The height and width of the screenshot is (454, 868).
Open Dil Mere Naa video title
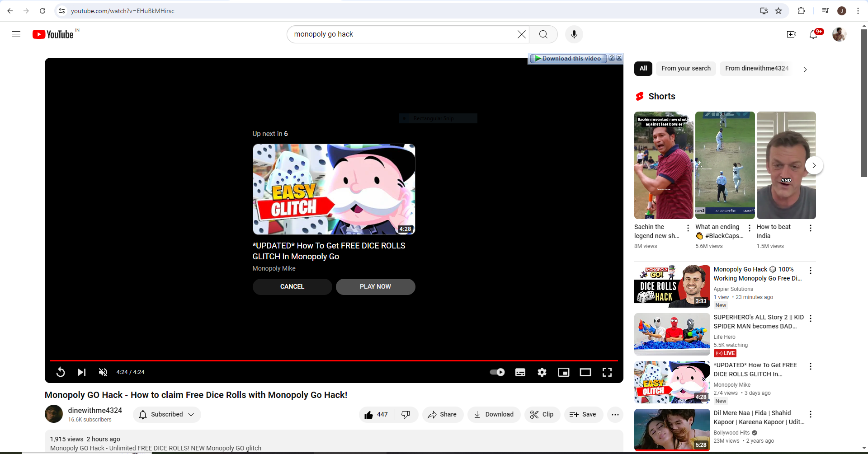[x=759, y=417]
